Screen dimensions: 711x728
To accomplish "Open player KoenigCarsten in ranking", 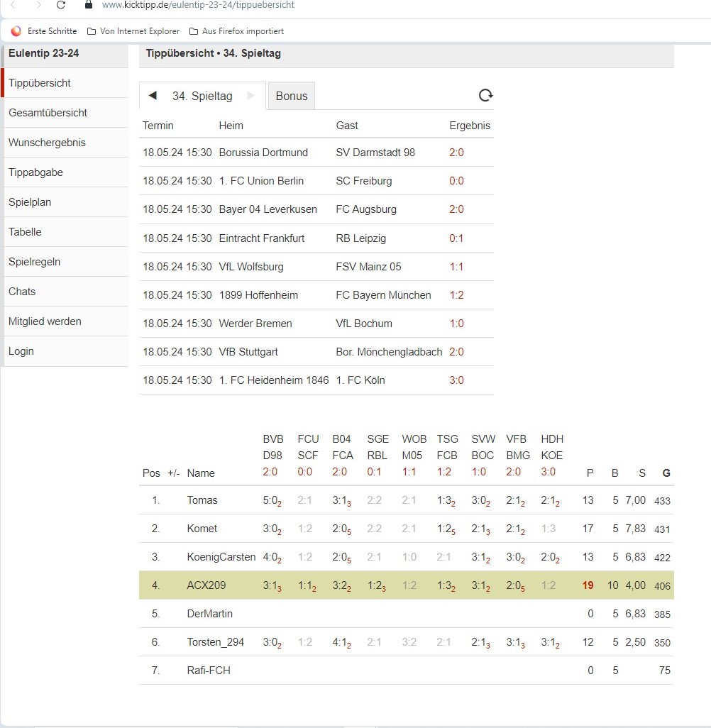I will pos(221,557).
